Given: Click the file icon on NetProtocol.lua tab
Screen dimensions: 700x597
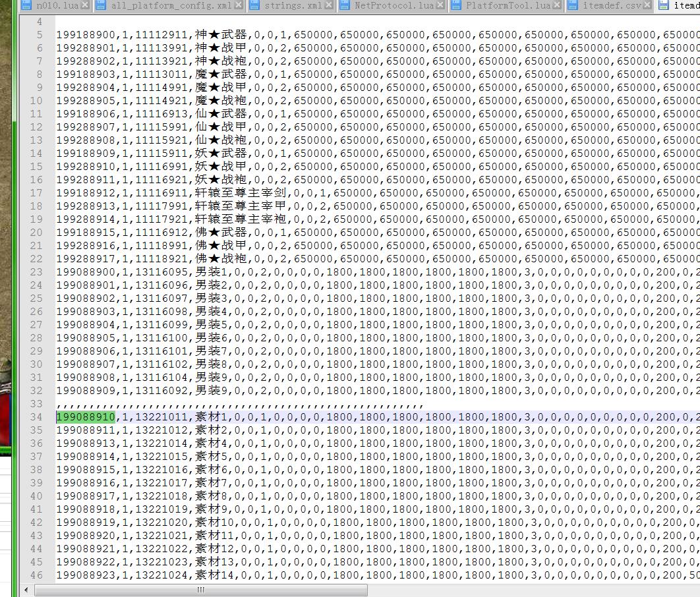Looking at the screenshot, I should 344,6.
